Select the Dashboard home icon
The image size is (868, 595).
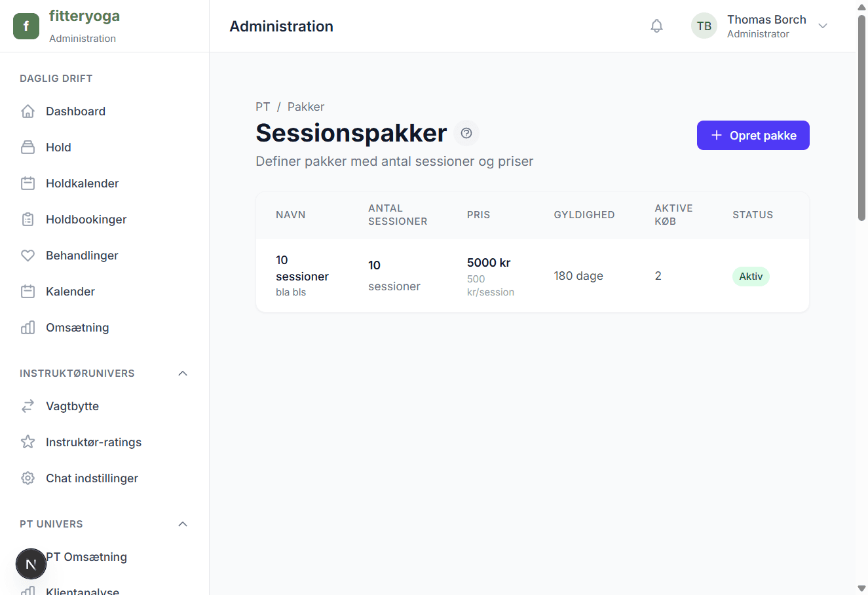point(28,111)
